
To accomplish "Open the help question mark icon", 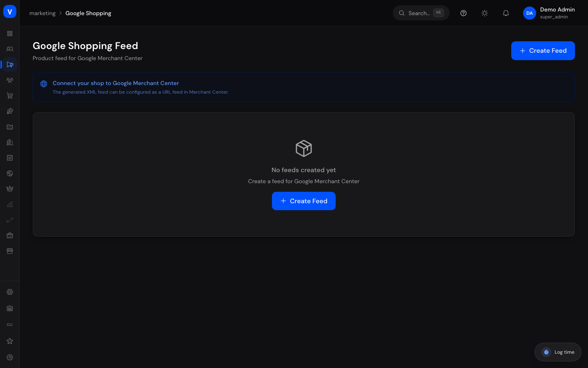I will tap(463, 13).
